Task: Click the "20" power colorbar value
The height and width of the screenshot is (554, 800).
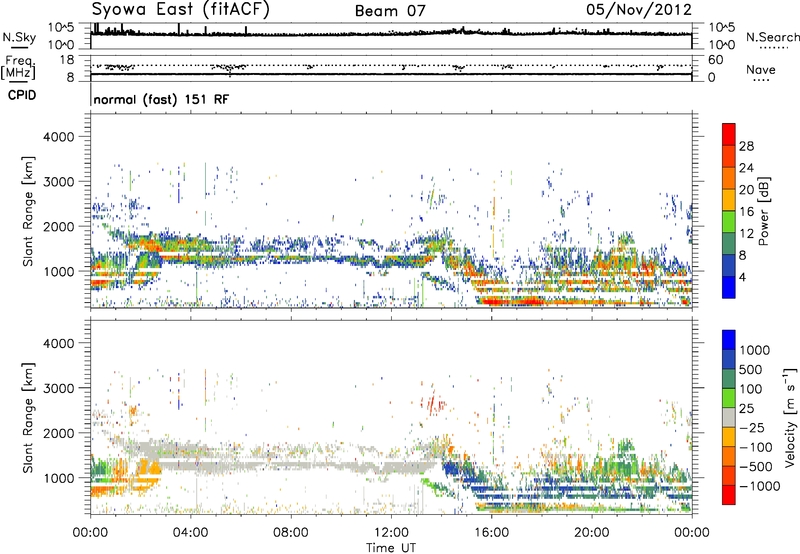Action: (746, 190)
